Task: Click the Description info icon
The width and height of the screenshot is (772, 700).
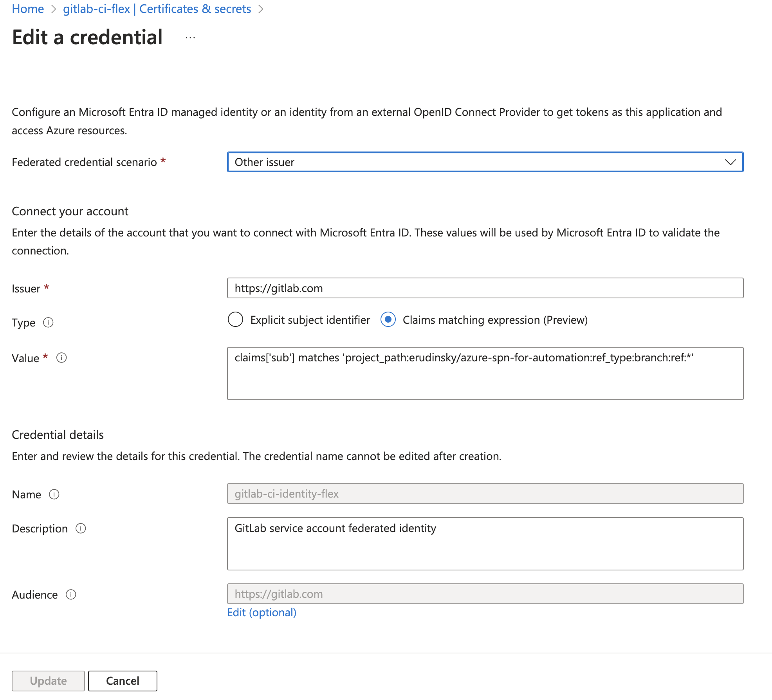Action: click(81, 529)
